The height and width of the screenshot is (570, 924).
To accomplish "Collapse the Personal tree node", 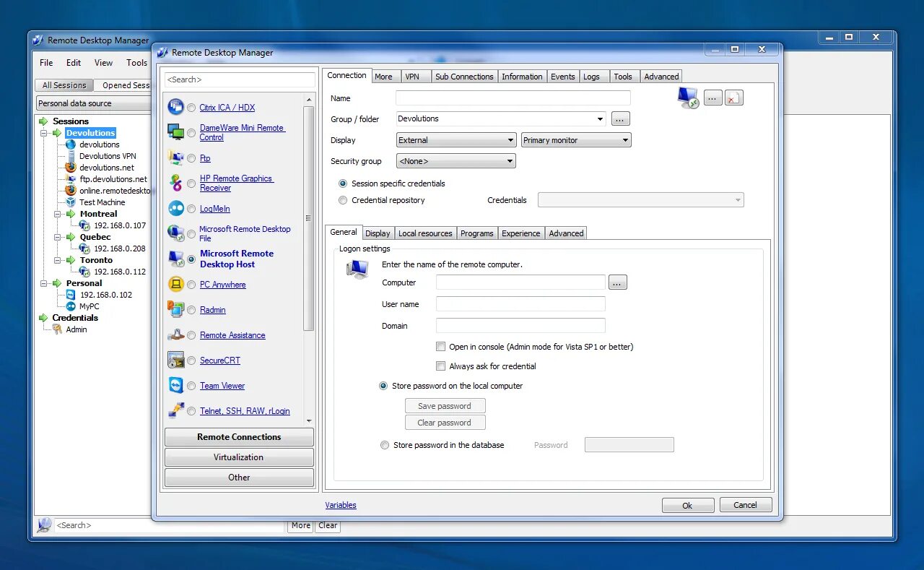I will (44, 283).
